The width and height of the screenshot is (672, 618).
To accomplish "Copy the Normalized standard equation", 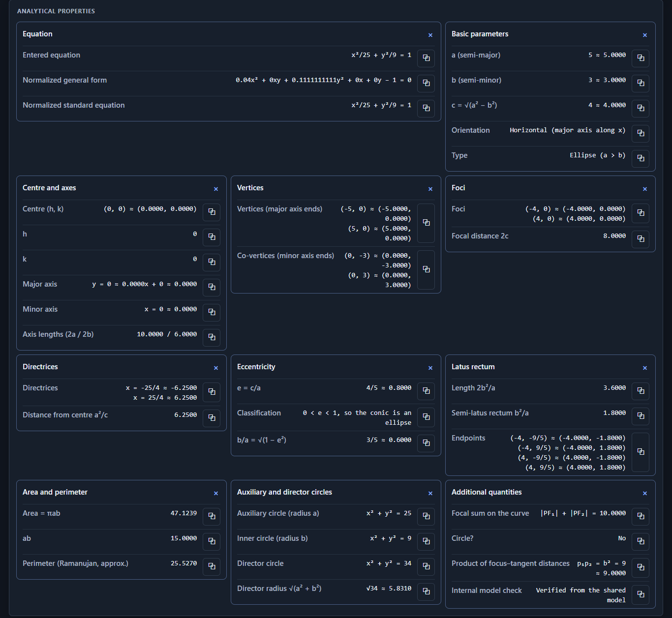I will pos(426,108).
